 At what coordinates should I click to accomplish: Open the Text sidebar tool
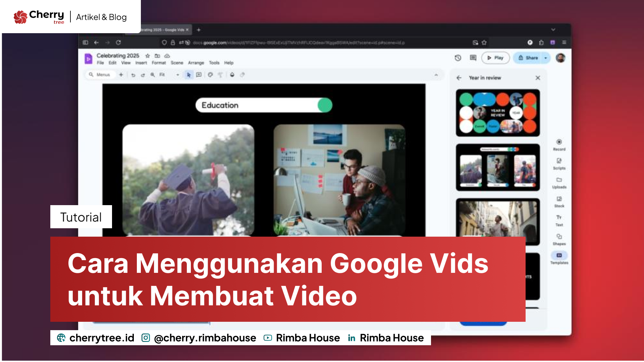(x=559, y=221)
